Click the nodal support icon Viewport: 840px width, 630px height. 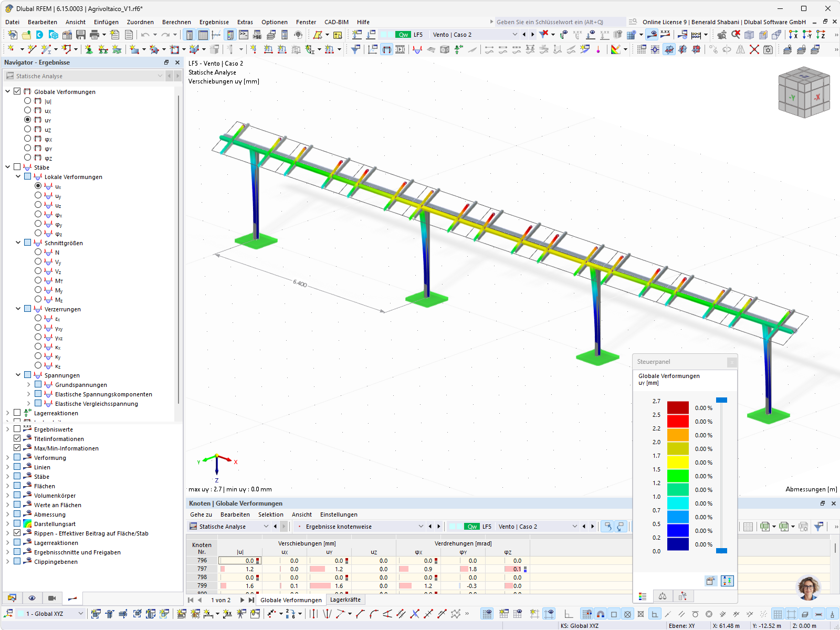89,49
